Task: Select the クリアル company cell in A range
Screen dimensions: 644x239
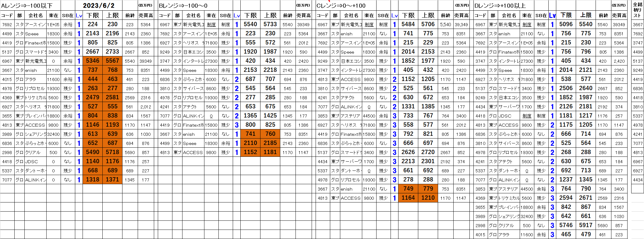Action: 36,153
